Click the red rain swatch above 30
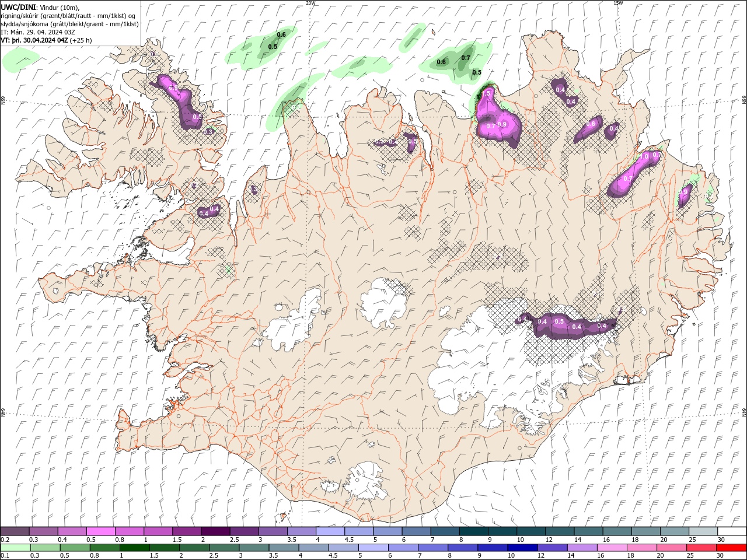The image size is (747, 560). (x=731, y=548)
